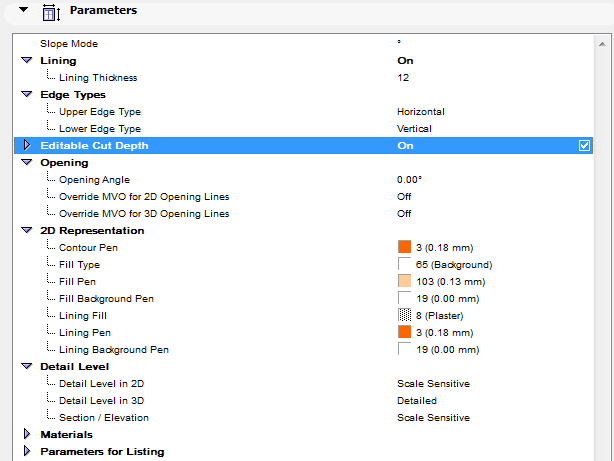The image size is (614, 461).
Task: Collapse the Lining group
Action: [x=27, y=61]
